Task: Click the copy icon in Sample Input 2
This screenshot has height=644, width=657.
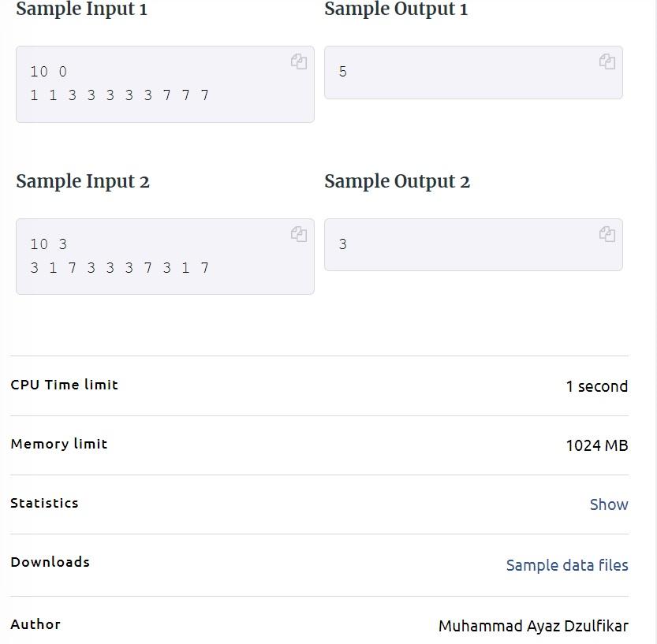Action: 299,234
